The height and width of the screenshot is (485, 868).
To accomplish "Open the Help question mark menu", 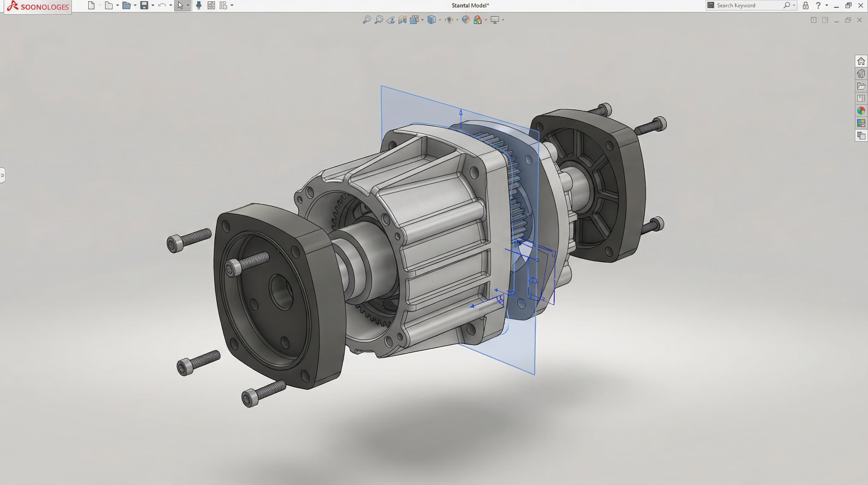I will (819, 5).
